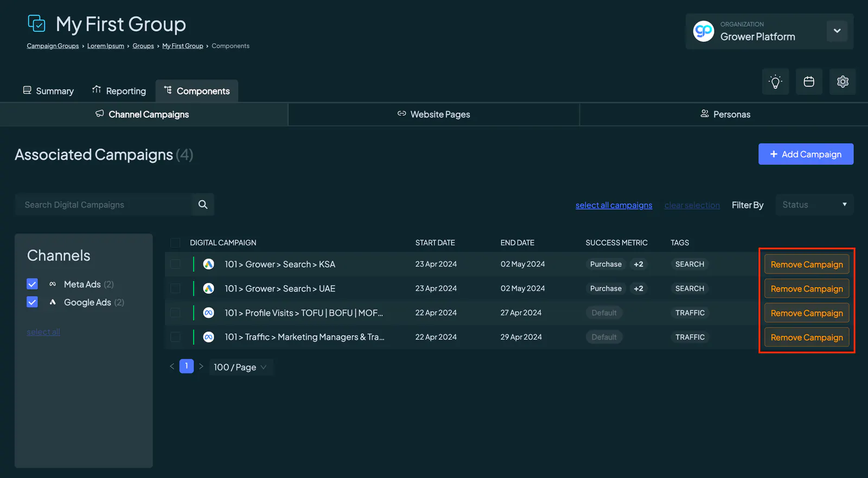
Task: Click the Search Digital Campaigns field
Action: point(103,204)
